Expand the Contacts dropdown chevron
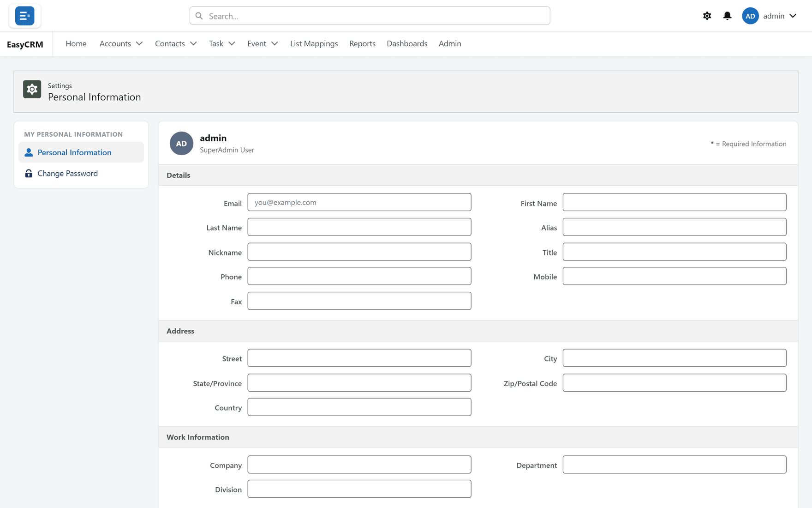This screenshot has width=812, height=508. (193, 43)
